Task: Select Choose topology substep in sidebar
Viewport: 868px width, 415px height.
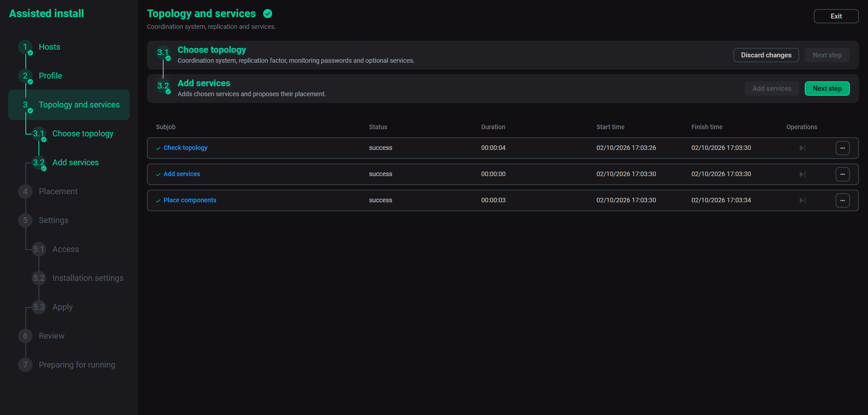Action: point(83,134)
